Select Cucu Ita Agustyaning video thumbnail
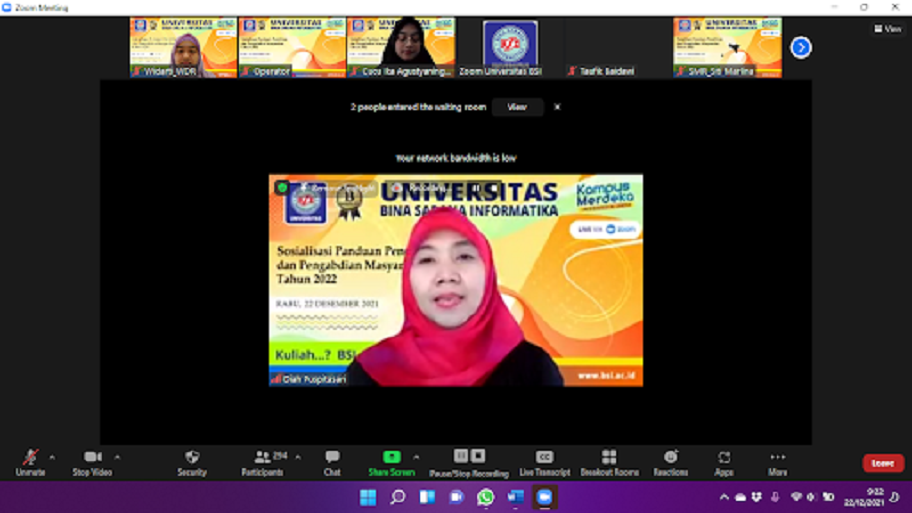This screenshot has width=912, height=513. coord(401,47)
